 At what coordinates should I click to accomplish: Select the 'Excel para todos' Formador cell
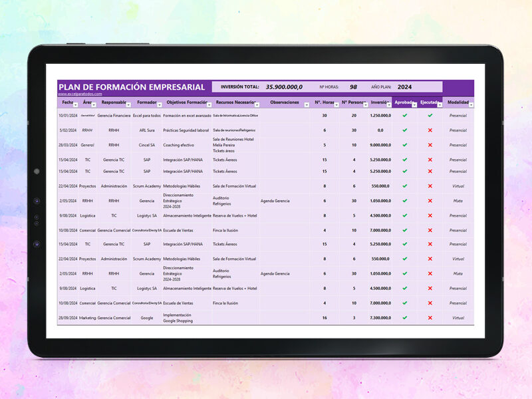(x=146, y=115)
